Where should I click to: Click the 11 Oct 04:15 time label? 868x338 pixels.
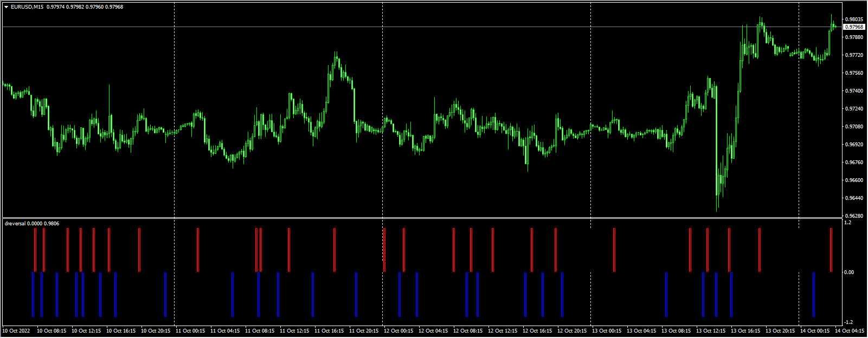225,330
